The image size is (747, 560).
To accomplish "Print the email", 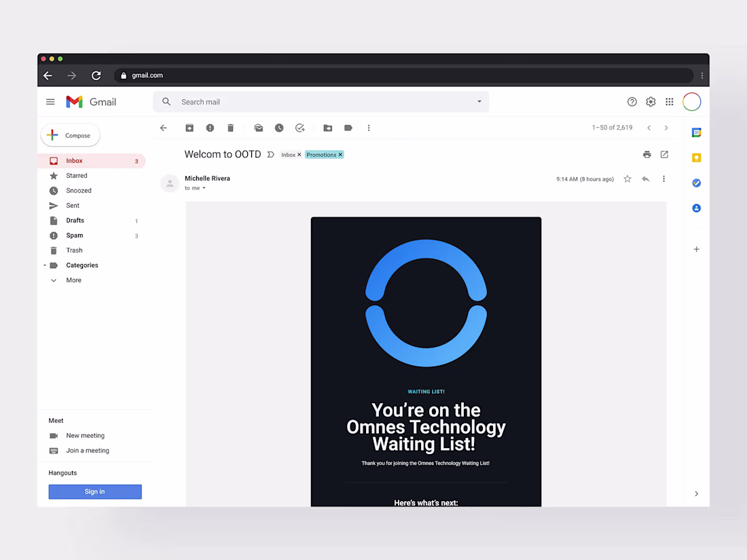I will (x=647, y=155).
